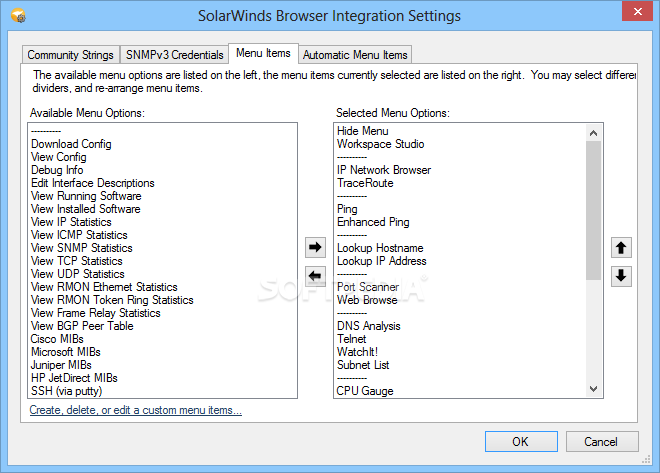
Task: Click the SolarWinds app icon in title bar
Action: 18,16
